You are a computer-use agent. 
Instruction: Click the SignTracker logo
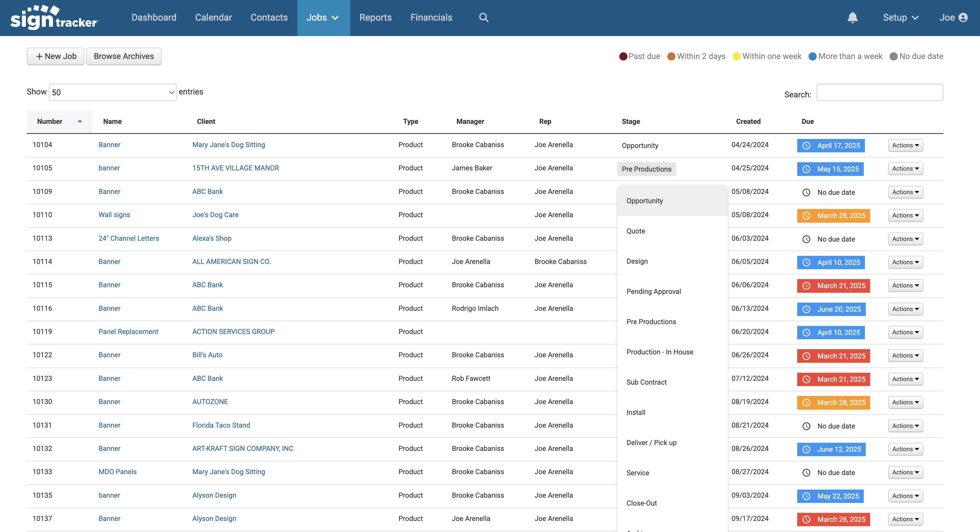pos(54,17)
